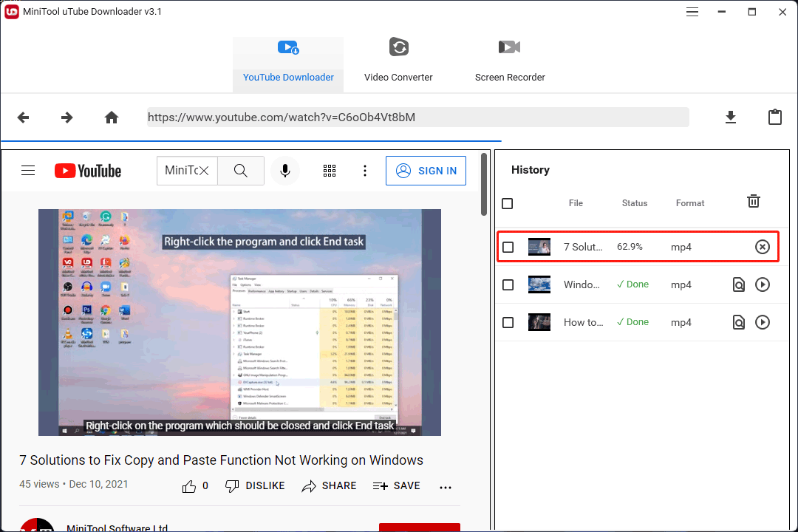Viewport: 798px width, 532px height.
Task: Click the MiniTool Software Ltd channel name
Action: tap(117, 528)
